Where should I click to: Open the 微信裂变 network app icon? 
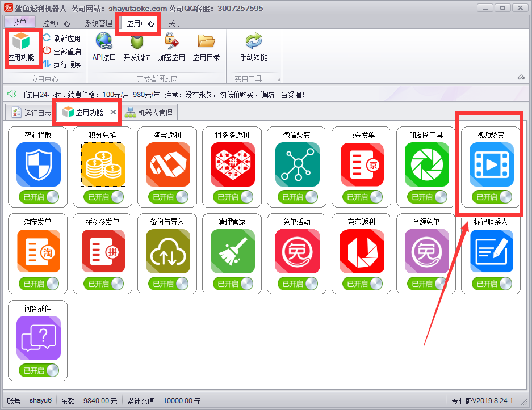click(298, 164)
